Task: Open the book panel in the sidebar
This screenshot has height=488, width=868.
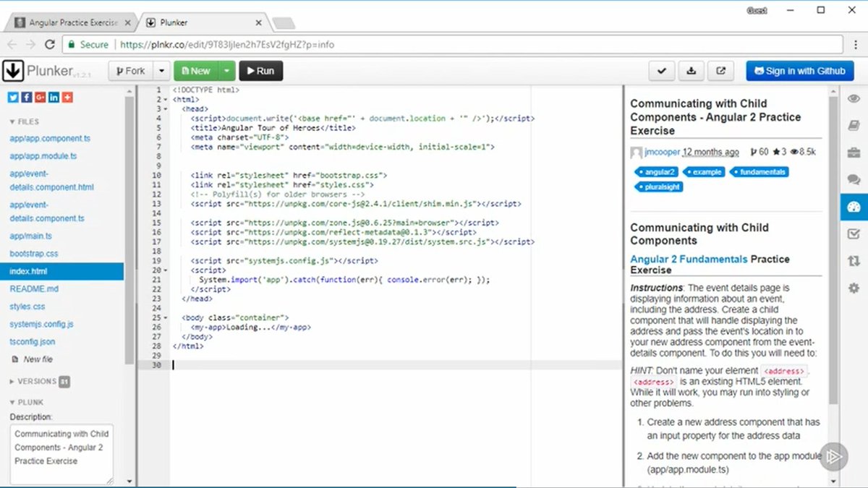Action: click(x=854, y=125)
